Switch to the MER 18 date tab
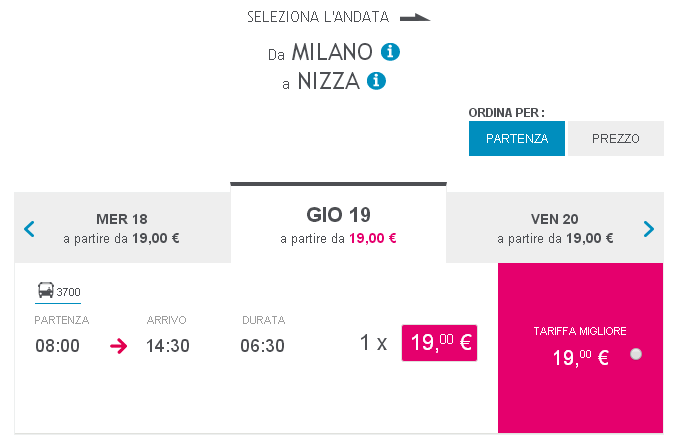Viewport: 675px width, 446px height. 122,228
